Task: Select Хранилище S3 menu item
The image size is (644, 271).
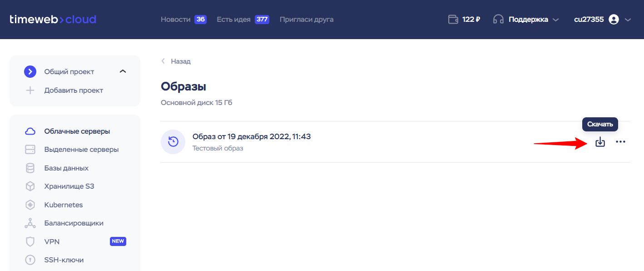Action: tap(69, 186)
